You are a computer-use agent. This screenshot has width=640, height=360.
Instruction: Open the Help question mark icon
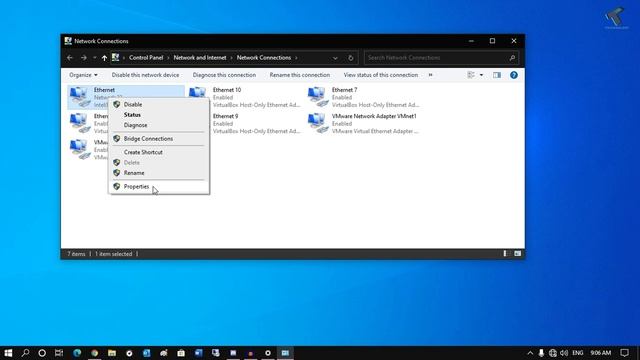pos(513,75)
